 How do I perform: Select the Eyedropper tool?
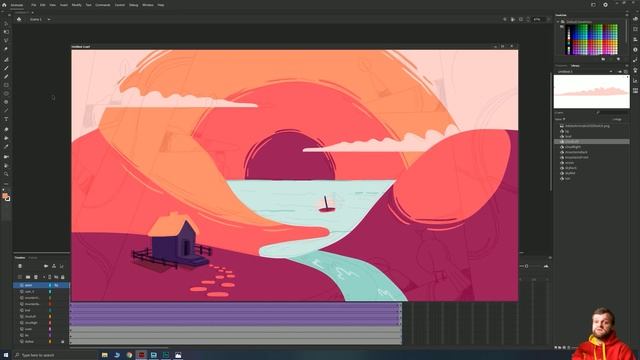click(6, 147)
